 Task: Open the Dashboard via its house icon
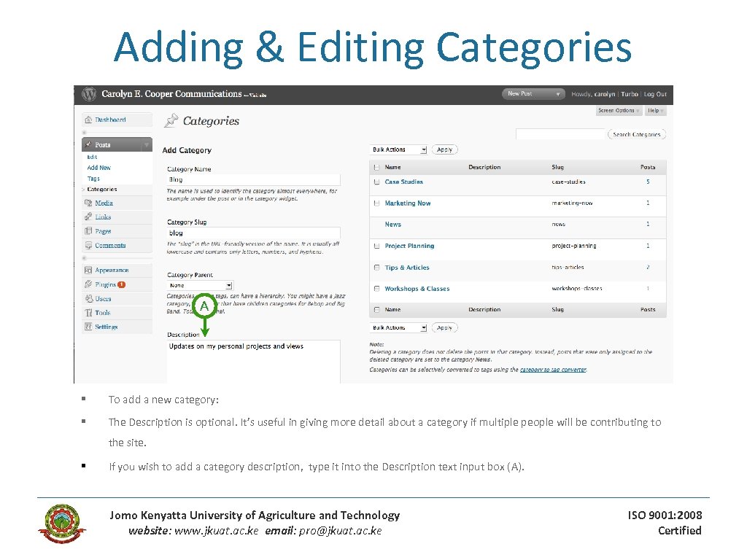point(88,120)
